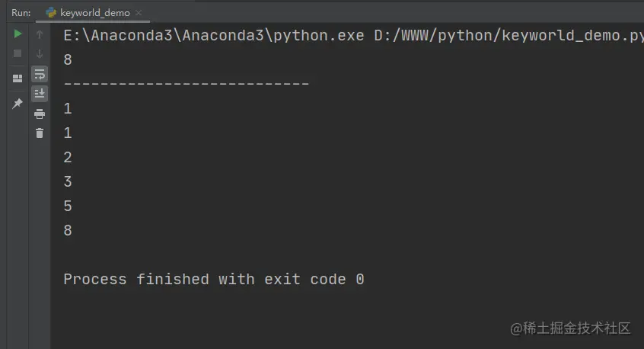644x349 pixels.
Task: Click the Up the Stack Trace arrow
Action: 40,34
